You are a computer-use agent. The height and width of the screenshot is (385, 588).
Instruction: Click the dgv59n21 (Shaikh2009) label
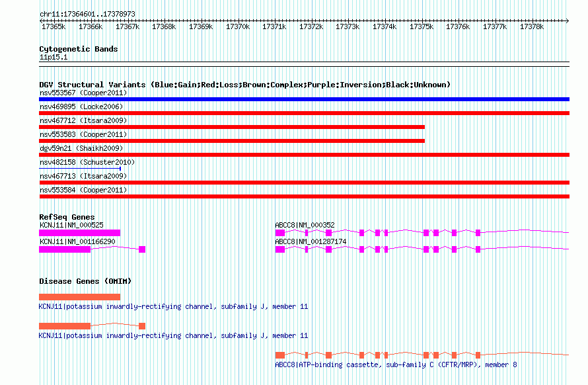tap(81, 148)
